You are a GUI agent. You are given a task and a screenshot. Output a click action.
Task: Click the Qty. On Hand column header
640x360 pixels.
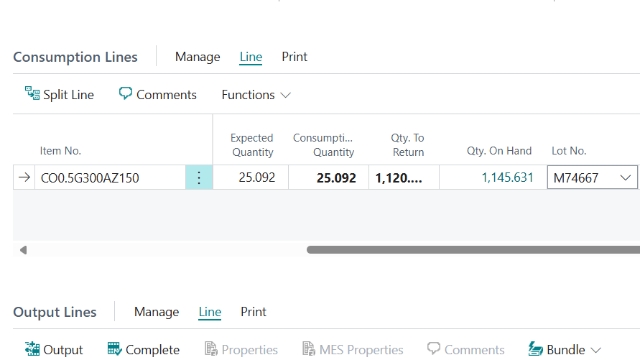499,151
